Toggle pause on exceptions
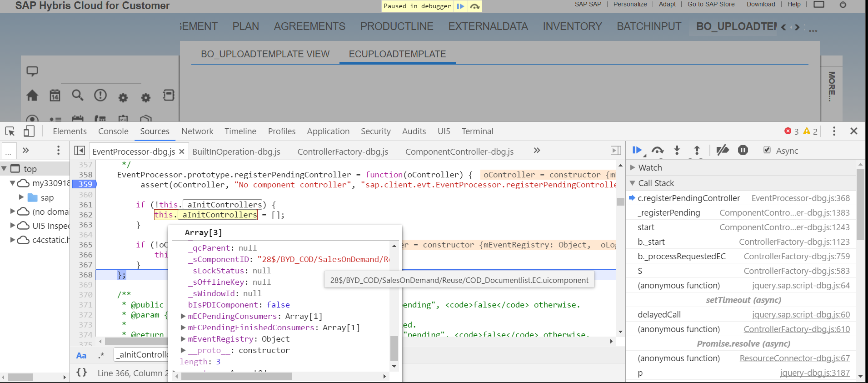Image resolution: width=868 pixels, height=383 pixels. tap(743, 150)
